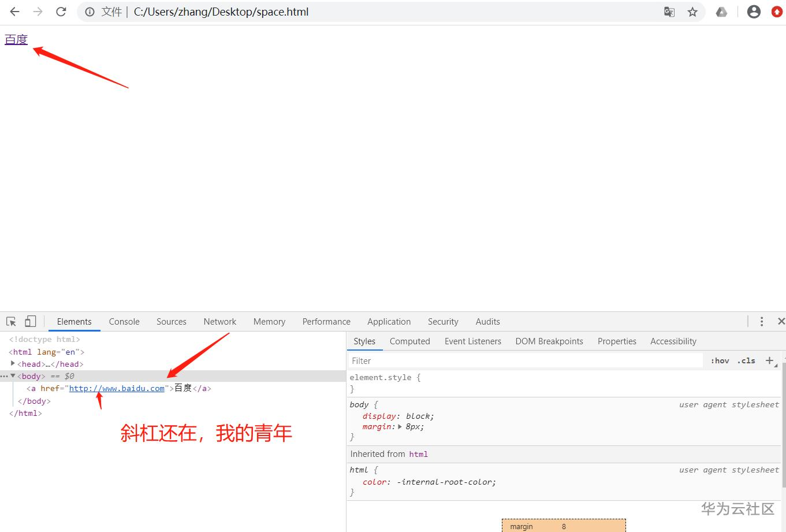This screenshot has height=532, width=786.
Task: Open the Performance tab
Action: 326,322
